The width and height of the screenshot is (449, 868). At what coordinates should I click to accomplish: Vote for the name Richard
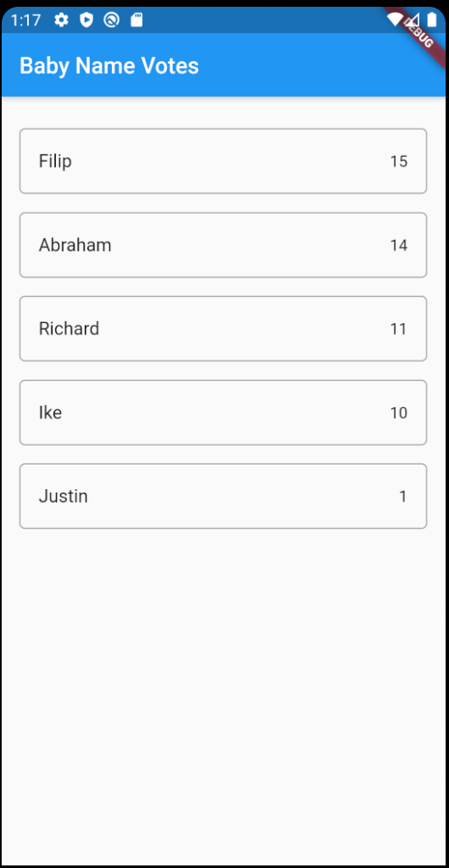224,329
